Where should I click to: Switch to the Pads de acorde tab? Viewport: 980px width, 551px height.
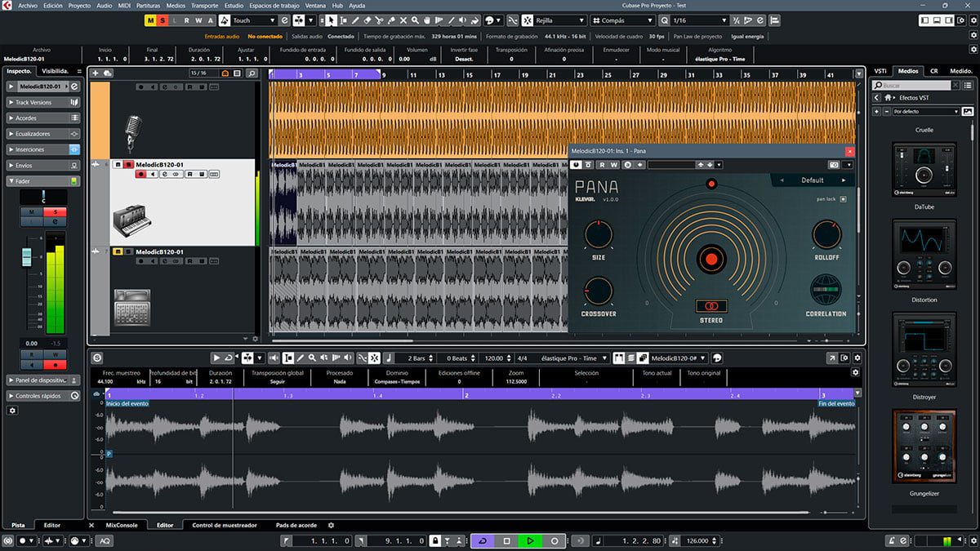click(296, 526)
